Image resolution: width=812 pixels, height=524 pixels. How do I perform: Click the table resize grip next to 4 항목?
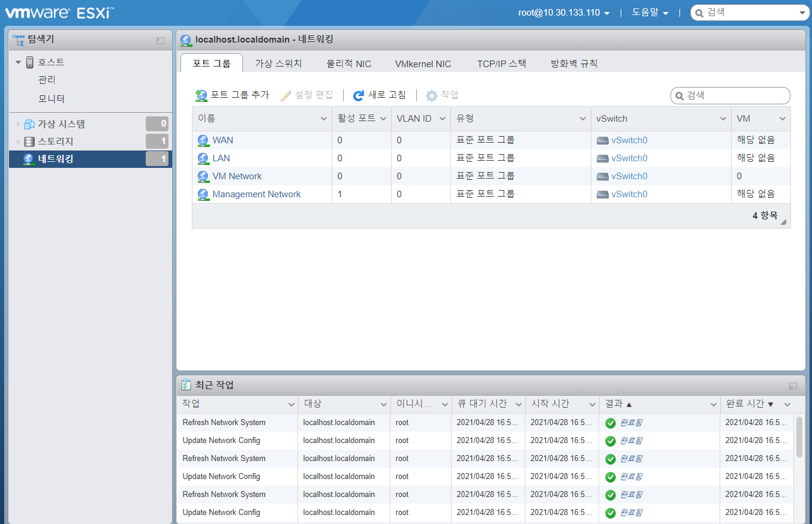point(783,222)
